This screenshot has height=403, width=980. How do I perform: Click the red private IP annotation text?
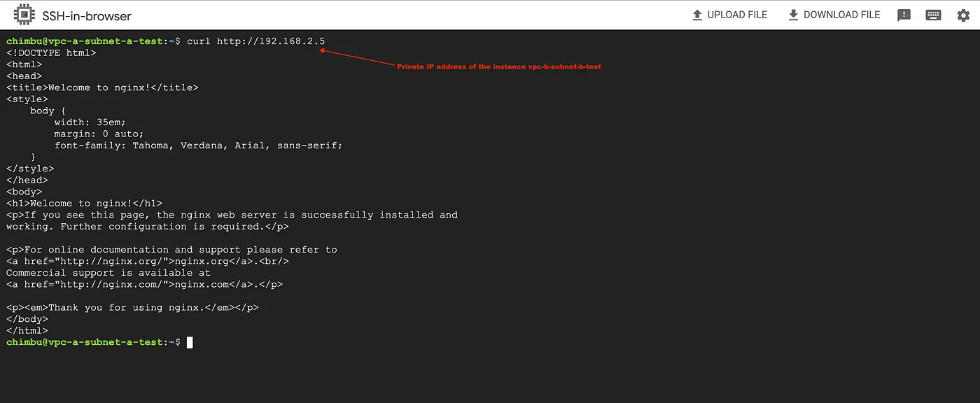(x=498, y=66)
